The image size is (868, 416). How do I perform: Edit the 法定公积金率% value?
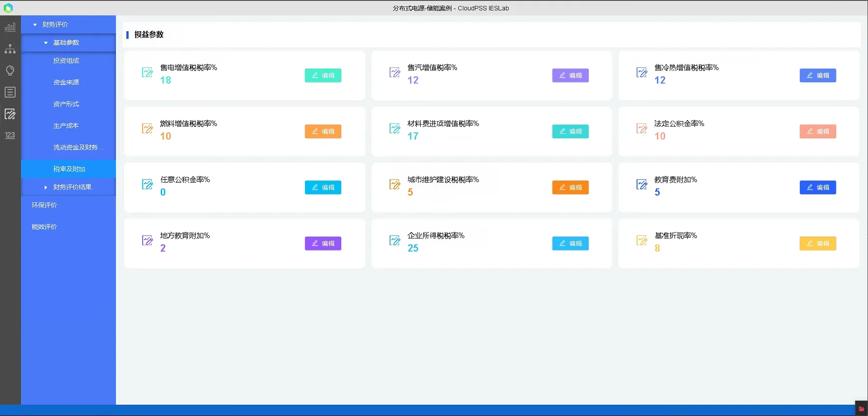click(818, 131)
